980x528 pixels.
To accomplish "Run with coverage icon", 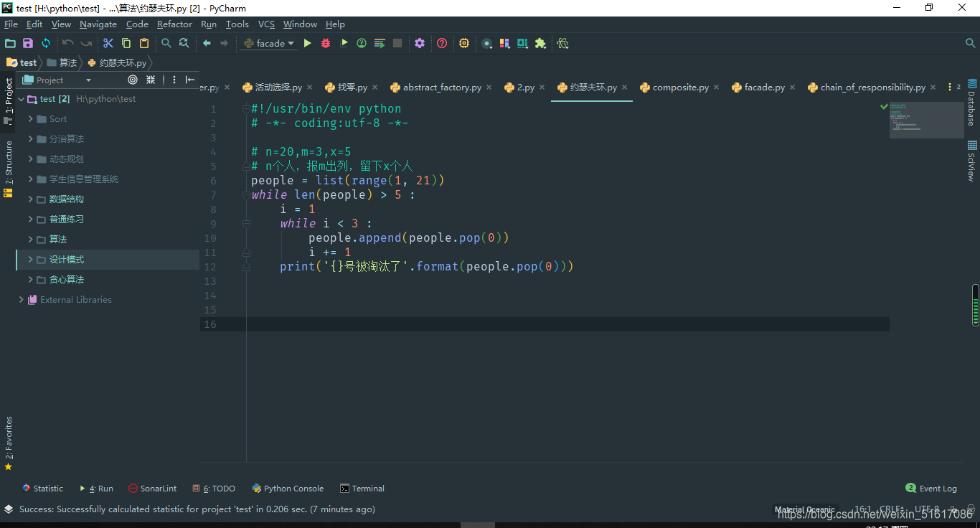I will 344,43.
